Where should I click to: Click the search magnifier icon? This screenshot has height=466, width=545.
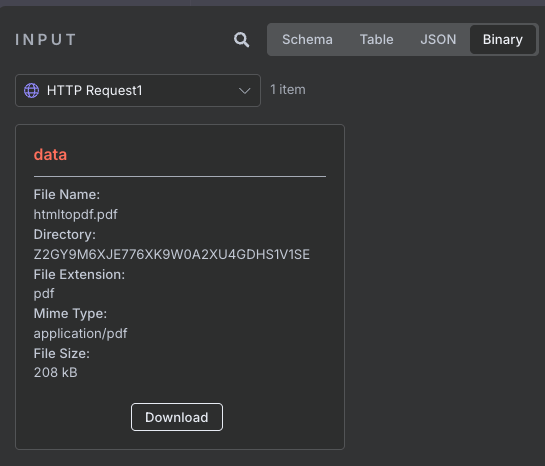[241, 40]
